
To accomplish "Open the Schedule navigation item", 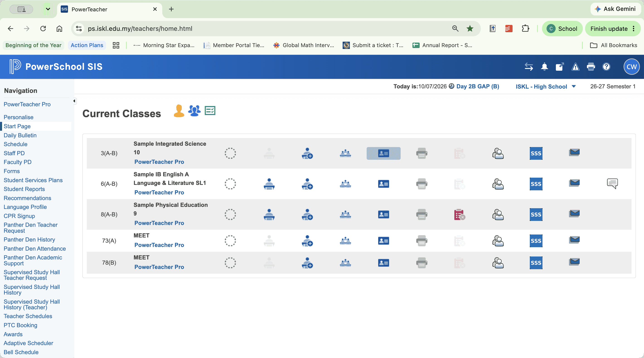I will coord(15,144).
